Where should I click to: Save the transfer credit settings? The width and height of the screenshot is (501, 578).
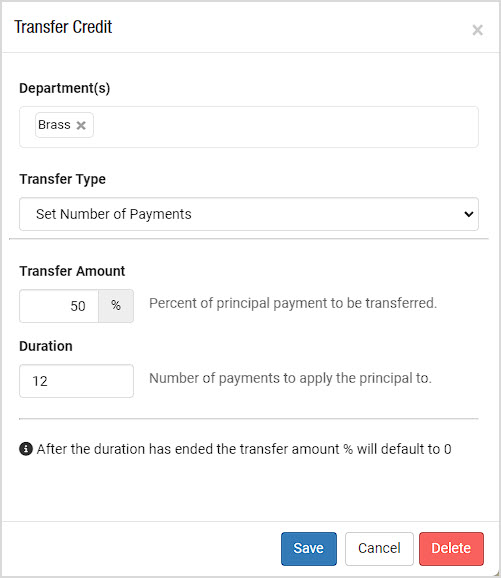point(309,549)
